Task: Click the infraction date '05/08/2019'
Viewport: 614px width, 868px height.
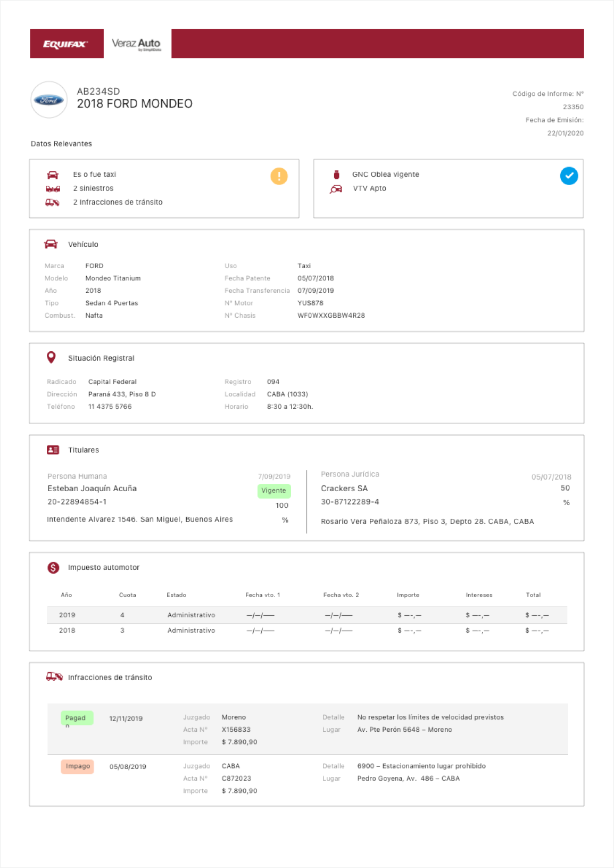Action: point(128,767)
